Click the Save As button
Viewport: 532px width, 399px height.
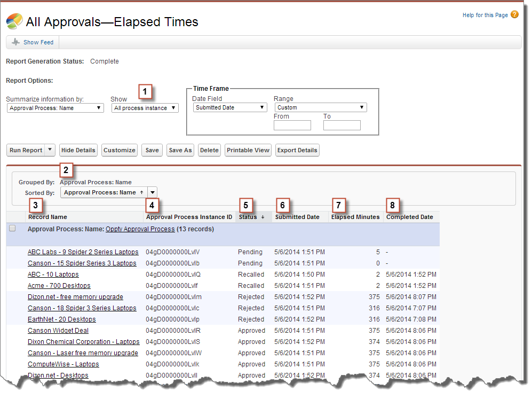click(x=180, y=150)
